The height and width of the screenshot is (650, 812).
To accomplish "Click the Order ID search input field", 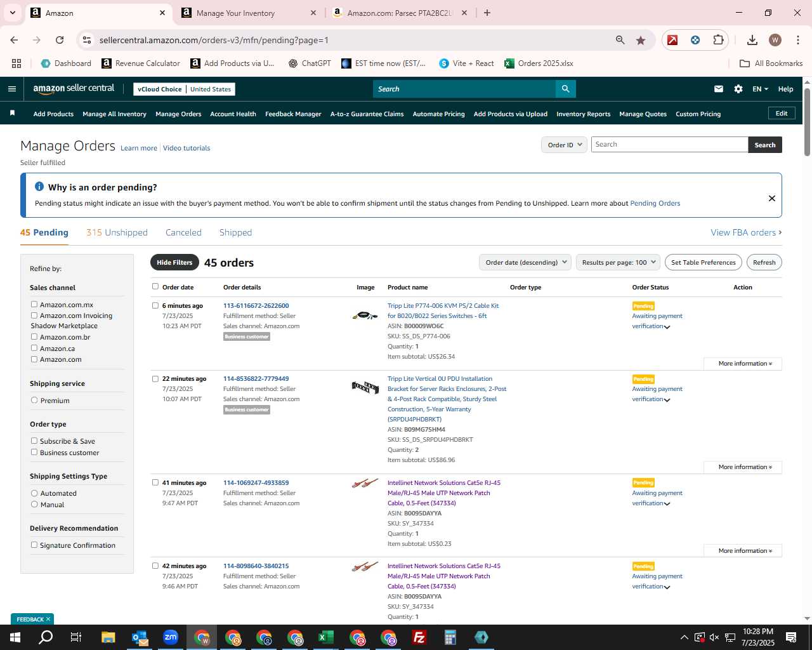I will coord(669,145).
